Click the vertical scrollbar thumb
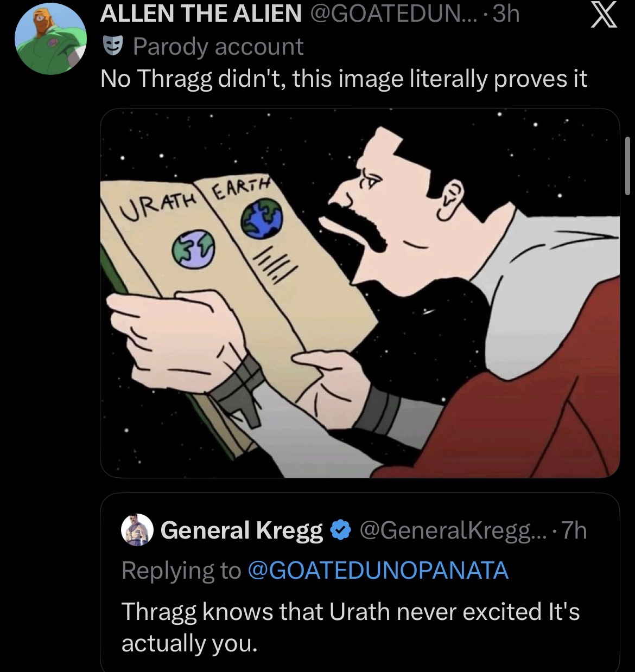The height and width of the screenshot is (672, 635). (627, 165)
